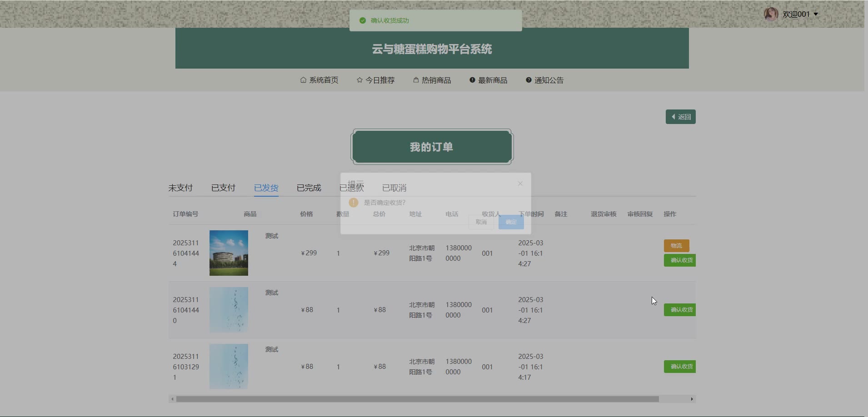
Task: Go to 今日推荐 star menu item
Action: click(x=375, y=80)
